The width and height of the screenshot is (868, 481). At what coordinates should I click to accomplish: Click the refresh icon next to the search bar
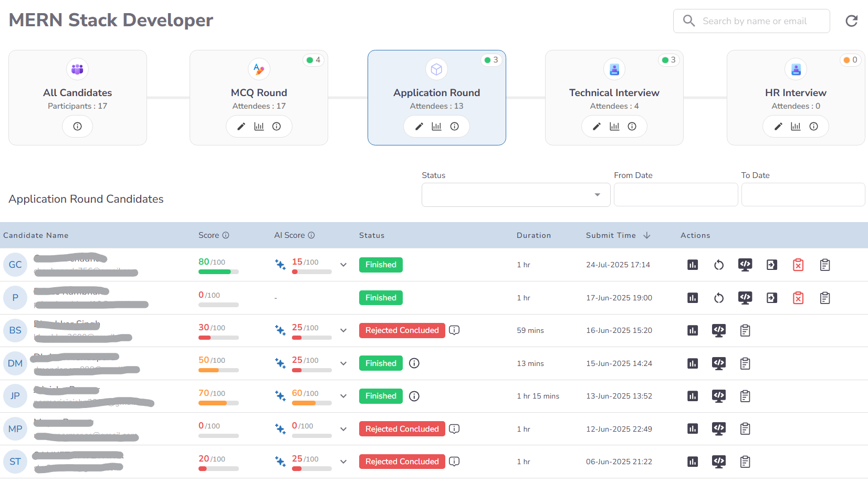point(851,21)
